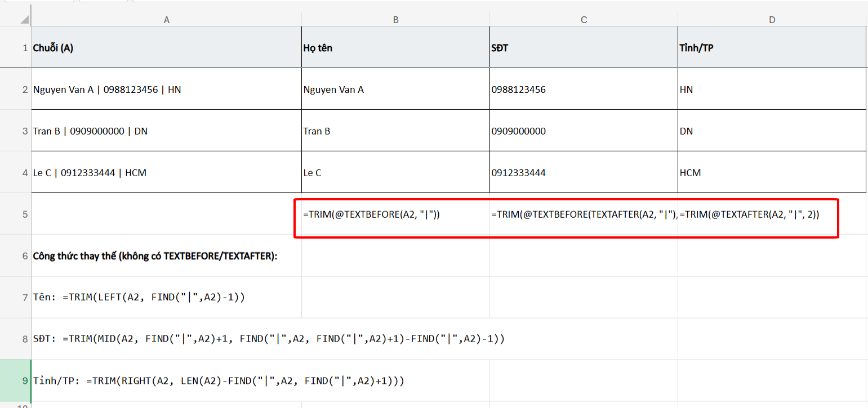Click the 'SĐT' header cell
Image resolution: width=868 pixels, height=408 pixels.
(x=584, y=48)
